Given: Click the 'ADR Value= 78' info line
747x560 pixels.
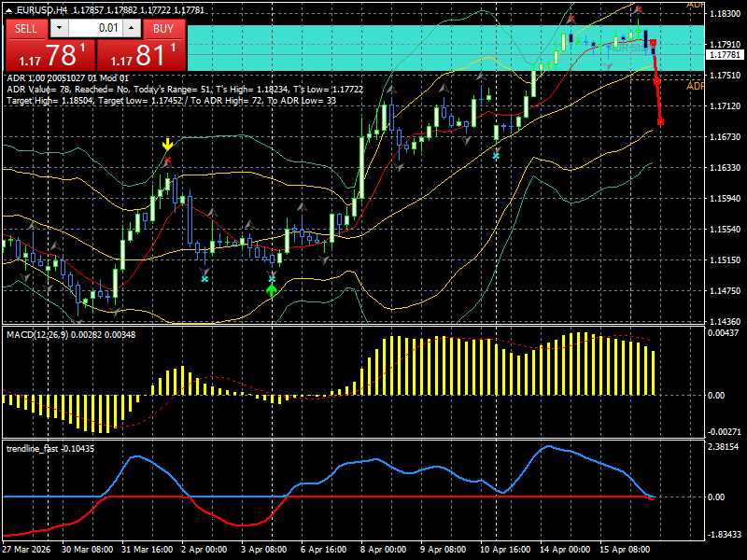Looking at the screenshot, I should click(x=185, y=90).
